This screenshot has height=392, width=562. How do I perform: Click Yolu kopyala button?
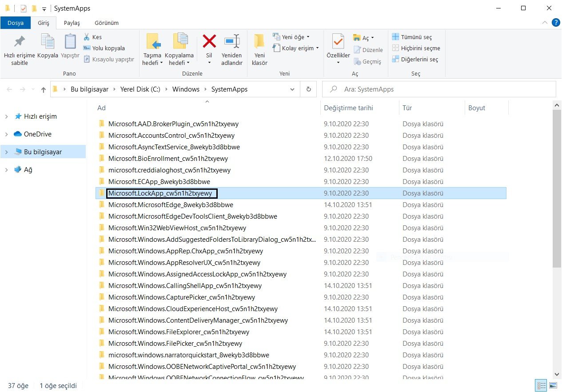pos(104,48)
